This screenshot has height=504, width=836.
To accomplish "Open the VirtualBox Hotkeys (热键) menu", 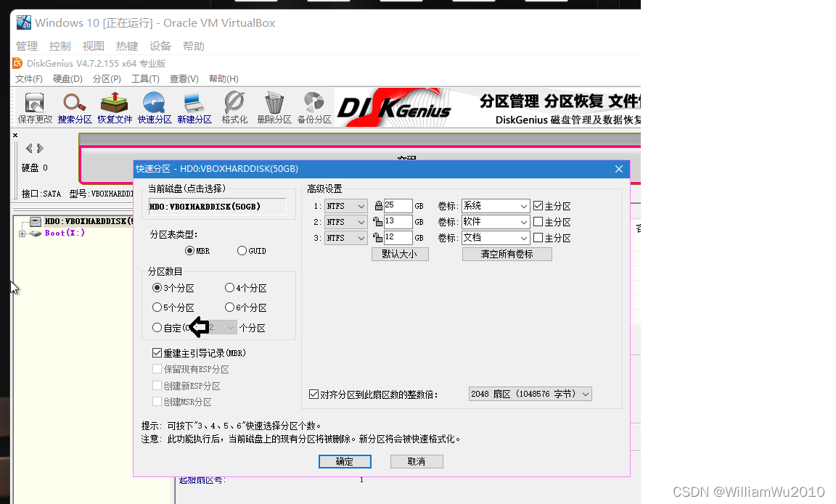I will [127, 46].
